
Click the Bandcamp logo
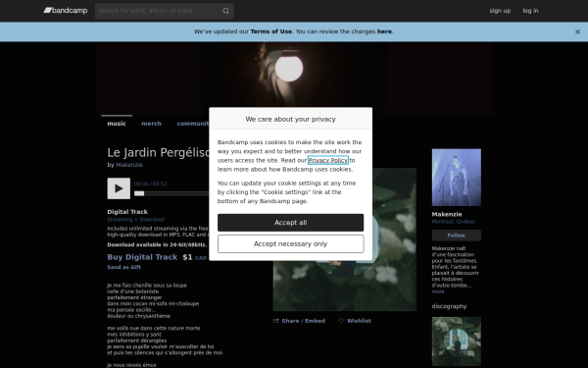pos(66,11)
